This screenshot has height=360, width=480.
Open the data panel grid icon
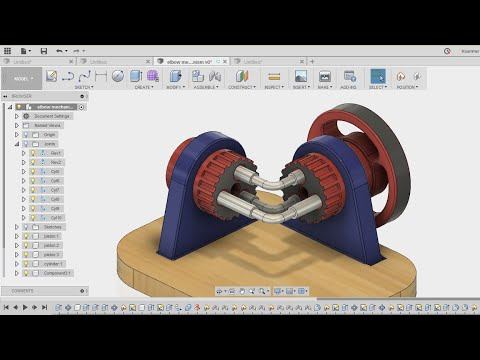tap(7, 51)
